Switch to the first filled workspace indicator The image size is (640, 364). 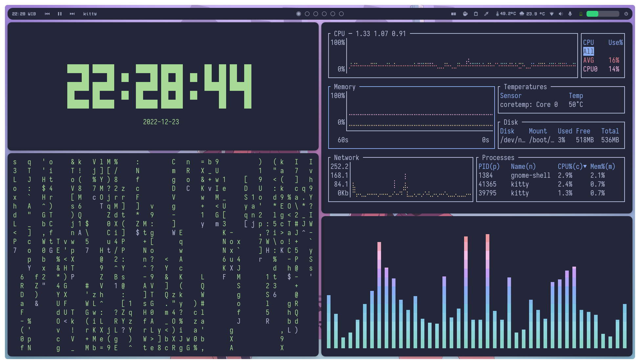pos(299,14)
